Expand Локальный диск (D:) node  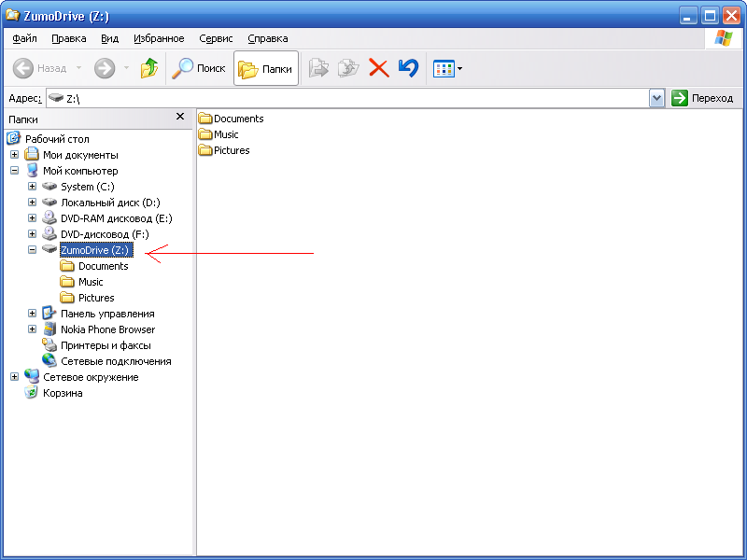point(32,203)
